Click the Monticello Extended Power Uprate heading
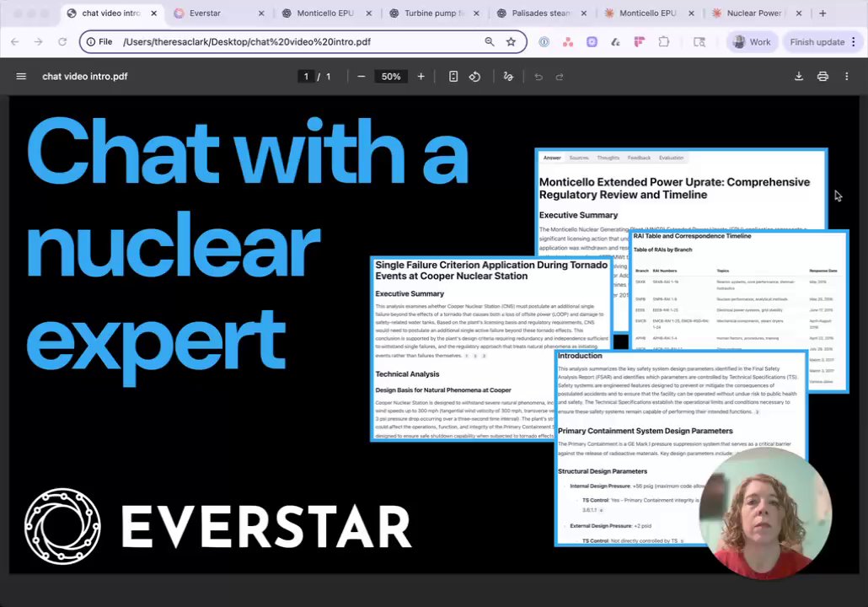This screenshot has width=868, height=607. pos(674,188)
